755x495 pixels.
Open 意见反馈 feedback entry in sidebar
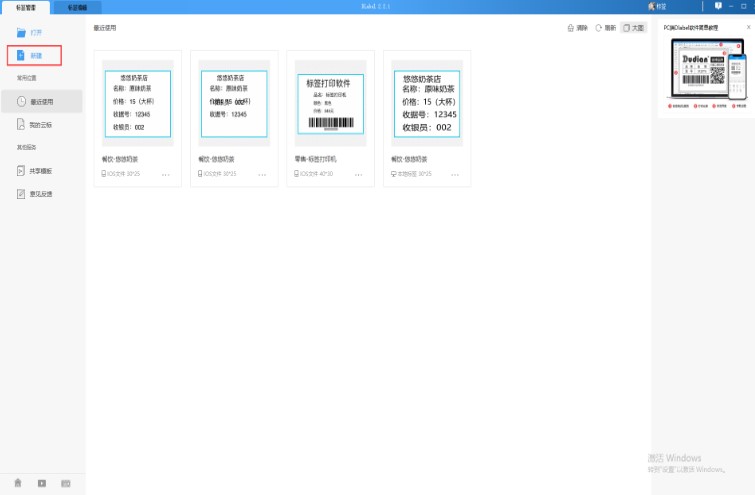pos(35,194)
